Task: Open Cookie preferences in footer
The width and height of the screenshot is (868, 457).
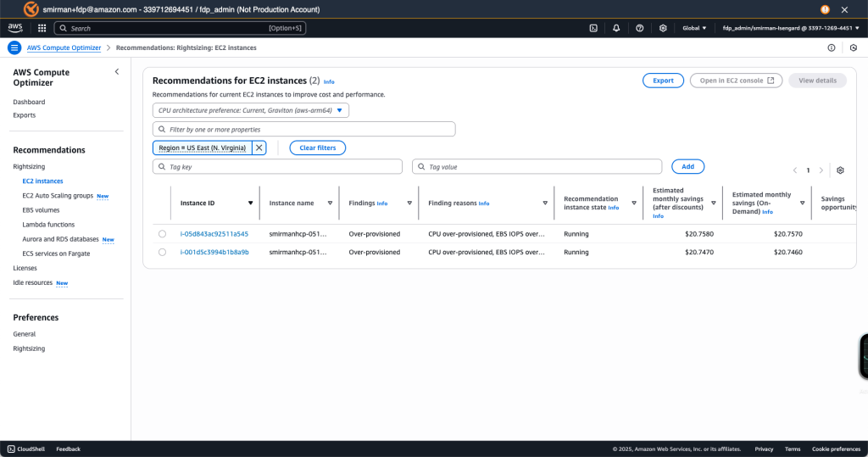Action: point(836,449)
